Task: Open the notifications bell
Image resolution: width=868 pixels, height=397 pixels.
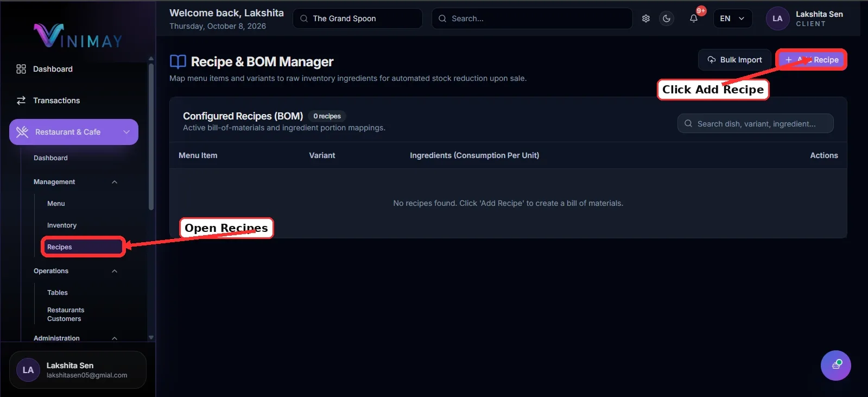Action: 694,18
